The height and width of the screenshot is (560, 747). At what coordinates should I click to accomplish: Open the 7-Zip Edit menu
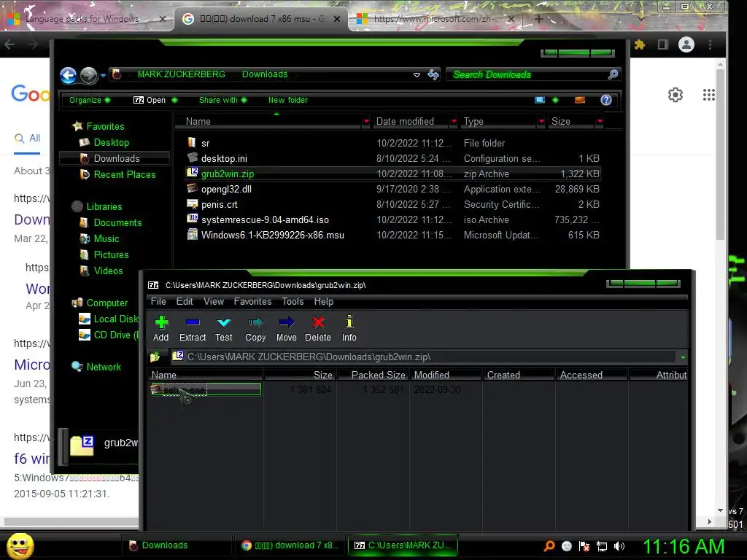coord(185,301)
